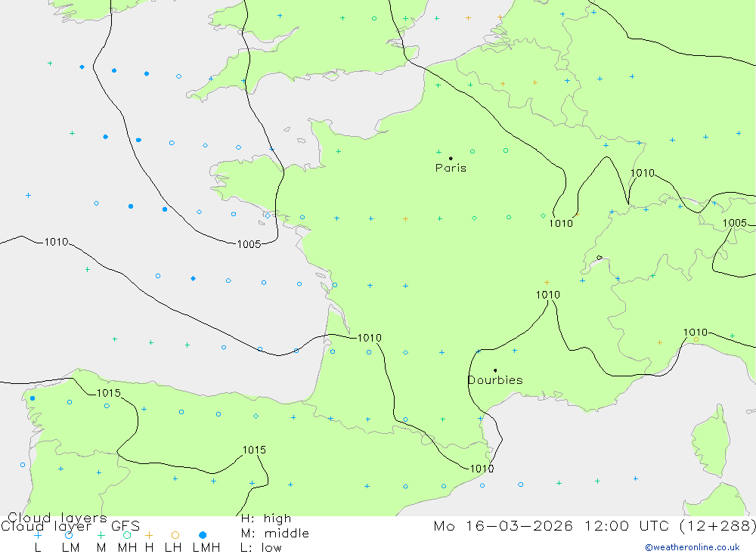This screenshot has width=756, height=554.
Task: Click the black Paris city dot marker
Action: (x=451, y=158)
